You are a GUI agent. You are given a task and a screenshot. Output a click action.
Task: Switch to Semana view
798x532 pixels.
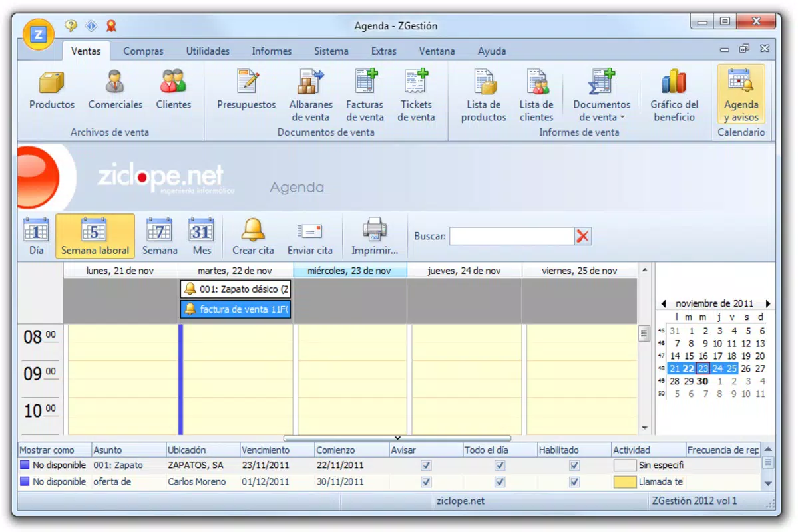(160, 236)
